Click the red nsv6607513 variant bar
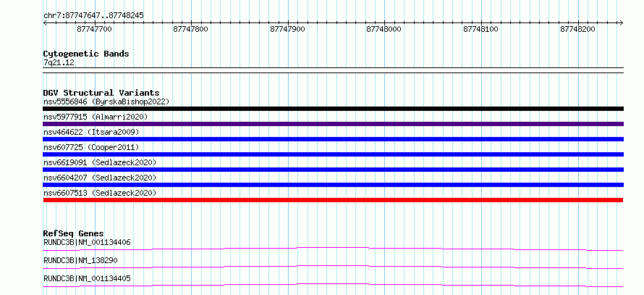This screenshot has width=644, height=295. (333, 200)
